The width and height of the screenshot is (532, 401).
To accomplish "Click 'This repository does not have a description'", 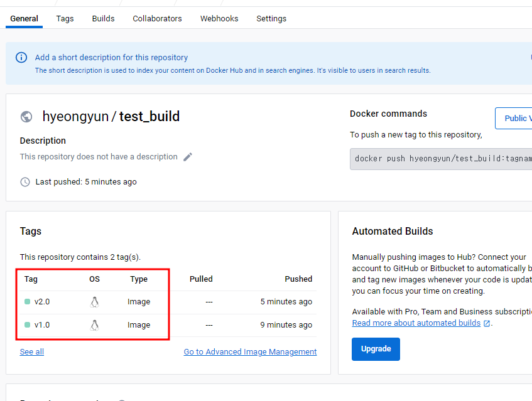I will (x=99, y=157).
